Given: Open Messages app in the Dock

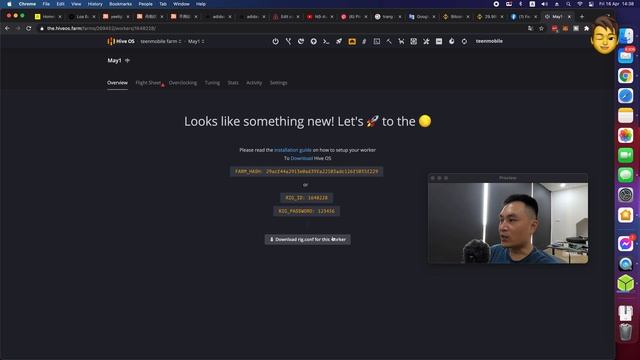Looking at the screenshot, I should tap(625, 175).
